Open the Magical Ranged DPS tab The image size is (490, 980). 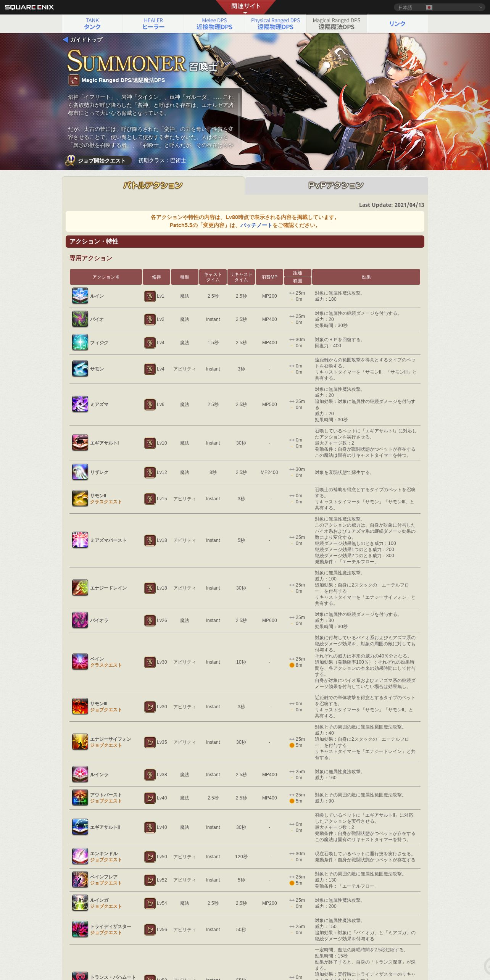(x=337, y=24)
